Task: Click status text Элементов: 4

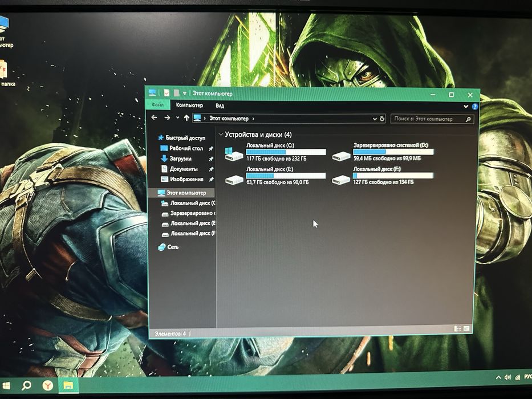Action: pos(170,333)
